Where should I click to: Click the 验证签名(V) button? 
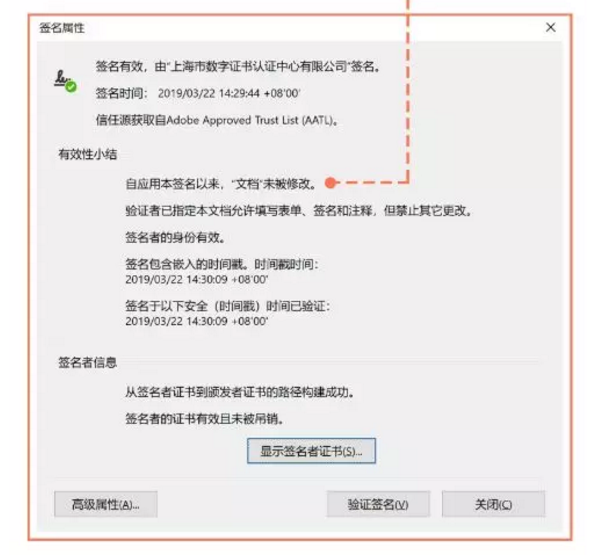tap(378, 504)
